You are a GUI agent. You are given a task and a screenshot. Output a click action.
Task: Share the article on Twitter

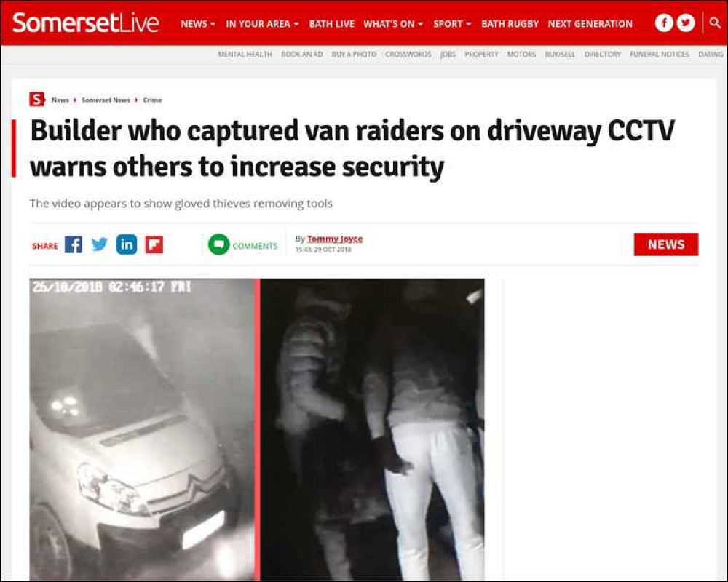(x=99, y=244)
